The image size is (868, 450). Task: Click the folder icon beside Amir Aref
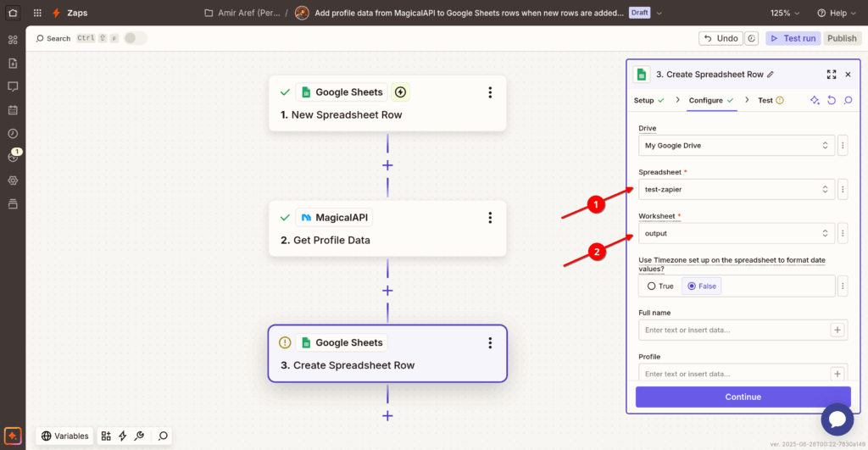(209, 13)
